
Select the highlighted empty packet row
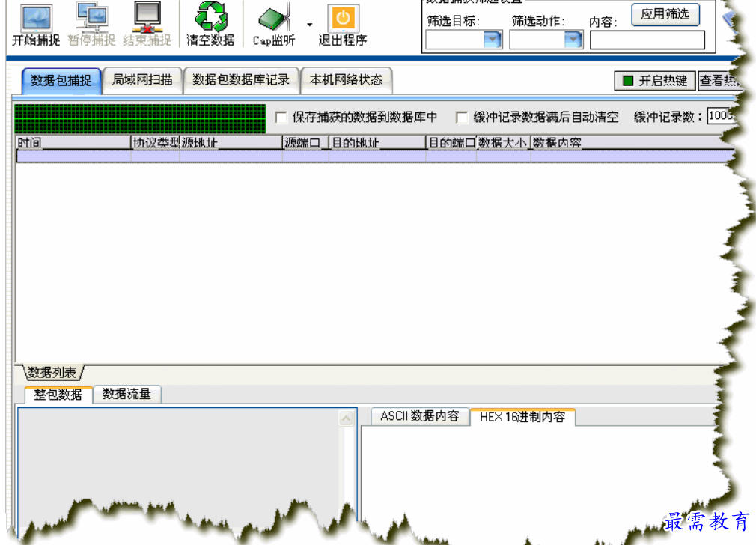(x=374, y=156)
